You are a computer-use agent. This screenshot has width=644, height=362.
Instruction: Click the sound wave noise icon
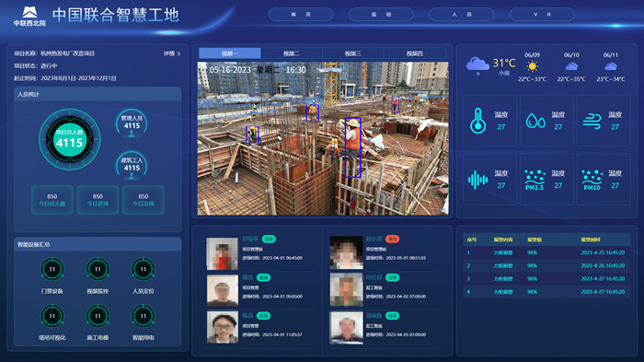click(x=477, y=180)
